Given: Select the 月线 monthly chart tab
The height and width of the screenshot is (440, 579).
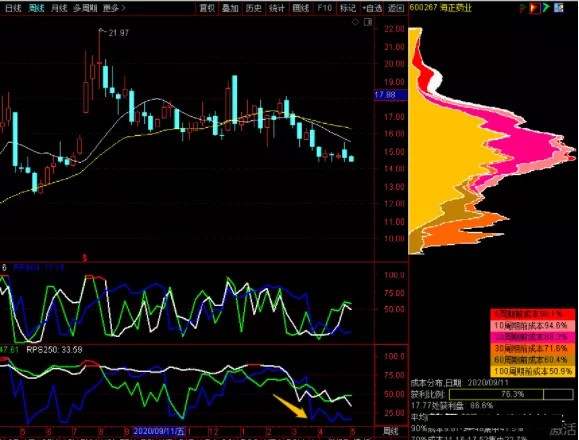Looking at the screenshot, I should pos(59,8).
